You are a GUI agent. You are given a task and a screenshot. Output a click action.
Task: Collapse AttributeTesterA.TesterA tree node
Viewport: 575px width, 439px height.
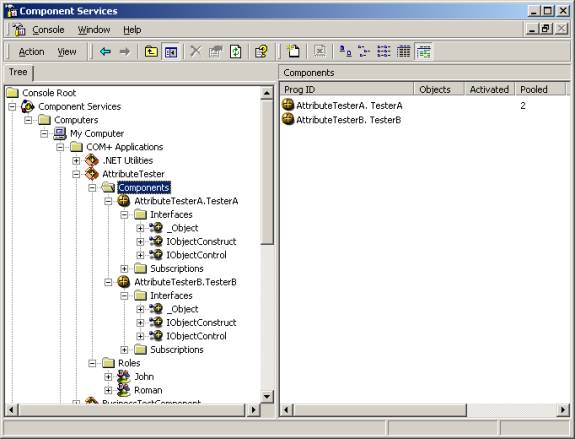tap(108, 201)
